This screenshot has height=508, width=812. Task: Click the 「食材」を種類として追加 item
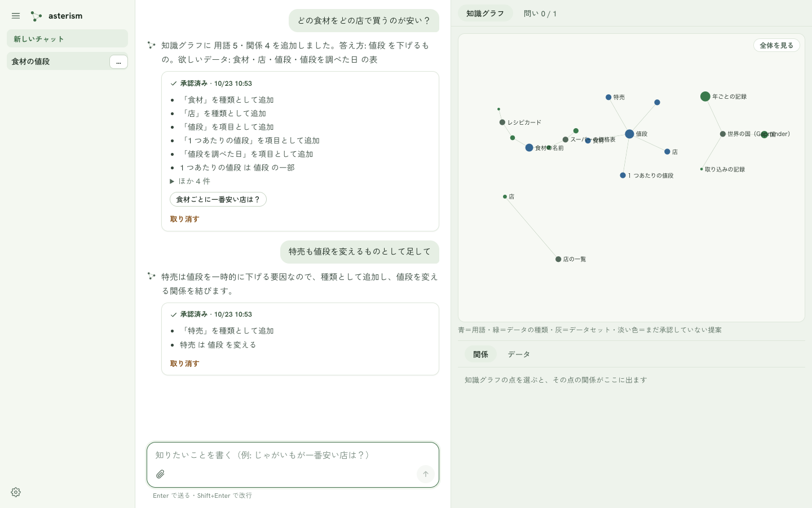click(227, 100)
